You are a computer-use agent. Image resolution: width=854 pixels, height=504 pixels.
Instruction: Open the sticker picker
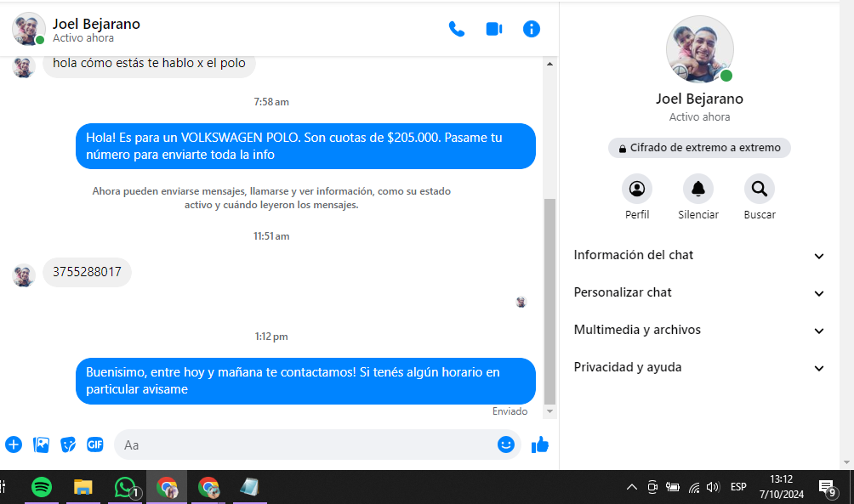(x=68, y=445)
